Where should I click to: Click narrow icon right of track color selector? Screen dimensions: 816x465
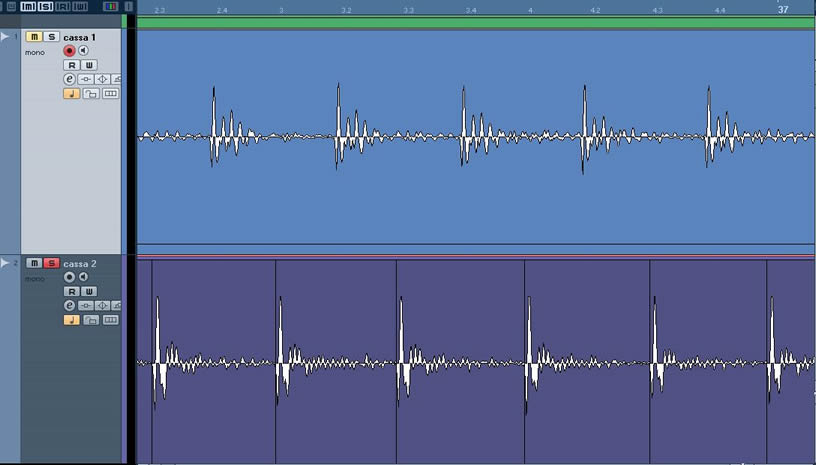point(128,7)
